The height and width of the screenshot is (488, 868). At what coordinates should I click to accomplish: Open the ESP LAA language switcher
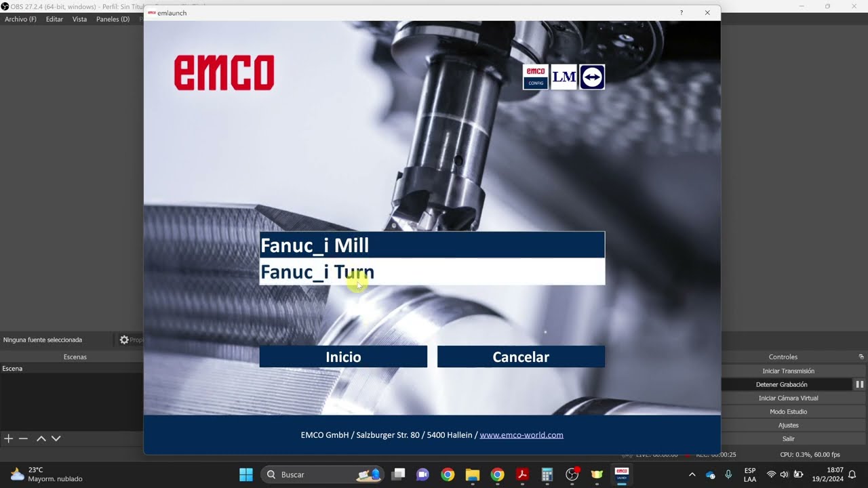(x=750, y=474)
